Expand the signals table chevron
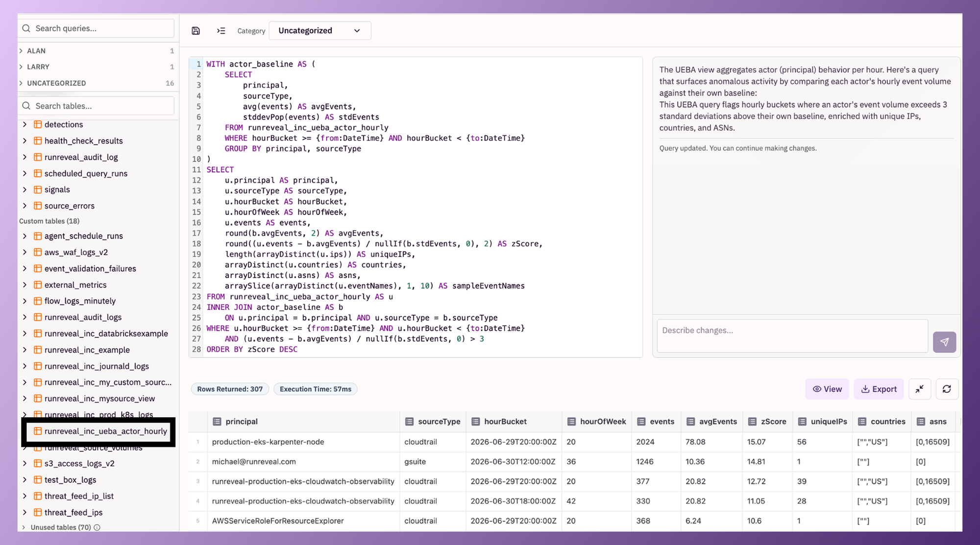The height and width of the screenshot is (545, 980). [24, 190]
